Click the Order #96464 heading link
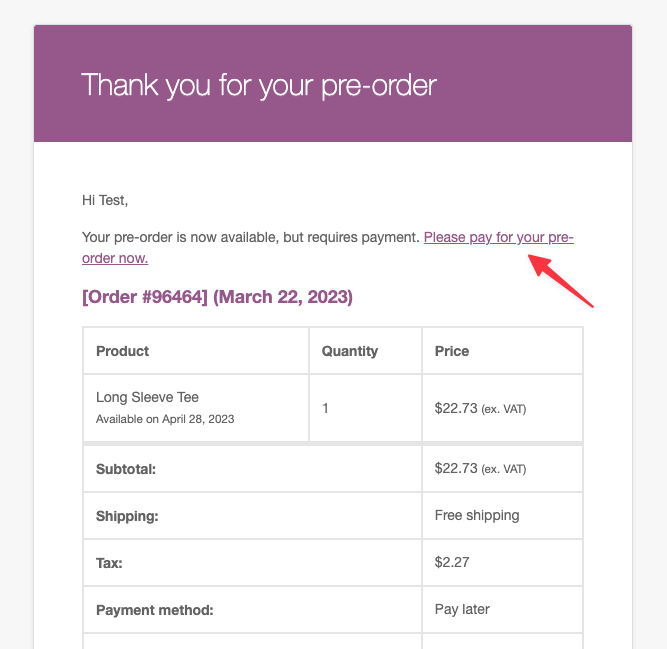 click(x=217, y=297)
